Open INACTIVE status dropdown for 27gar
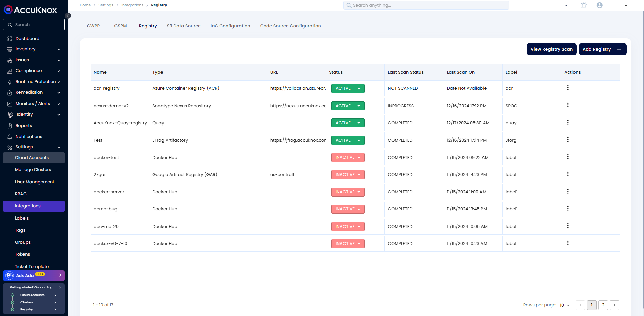The width and height of the screenshot is (644, 316). click(x=348, y=175)
